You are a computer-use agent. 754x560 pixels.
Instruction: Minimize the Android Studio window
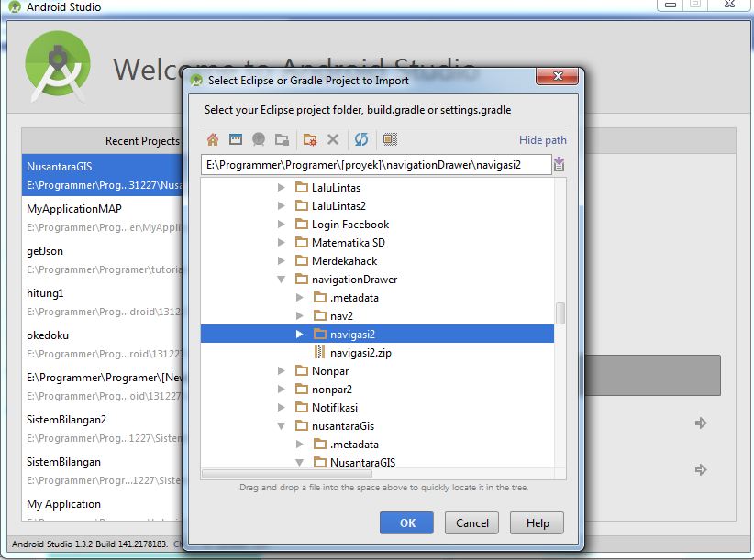(x=671, y=5)
